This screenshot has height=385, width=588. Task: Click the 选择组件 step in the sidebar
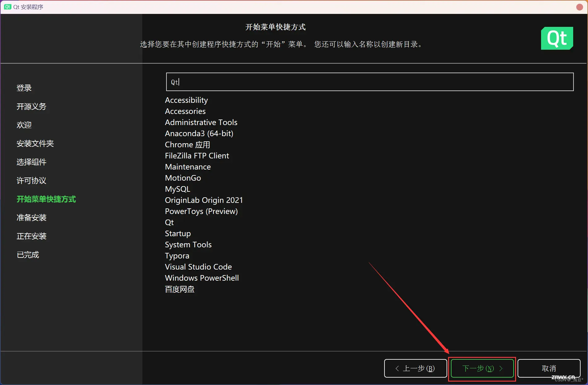click(x=31, y=162)
